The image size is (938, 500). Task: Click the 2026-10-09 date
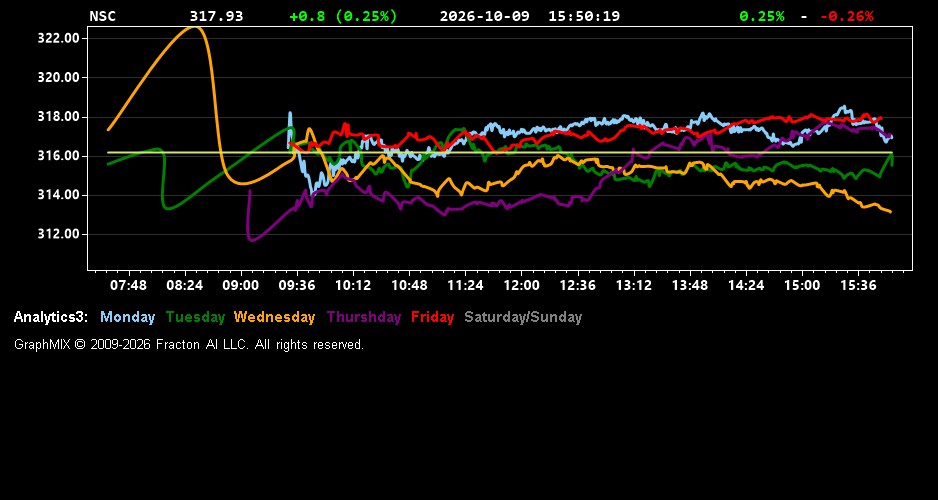pos(485,16)
